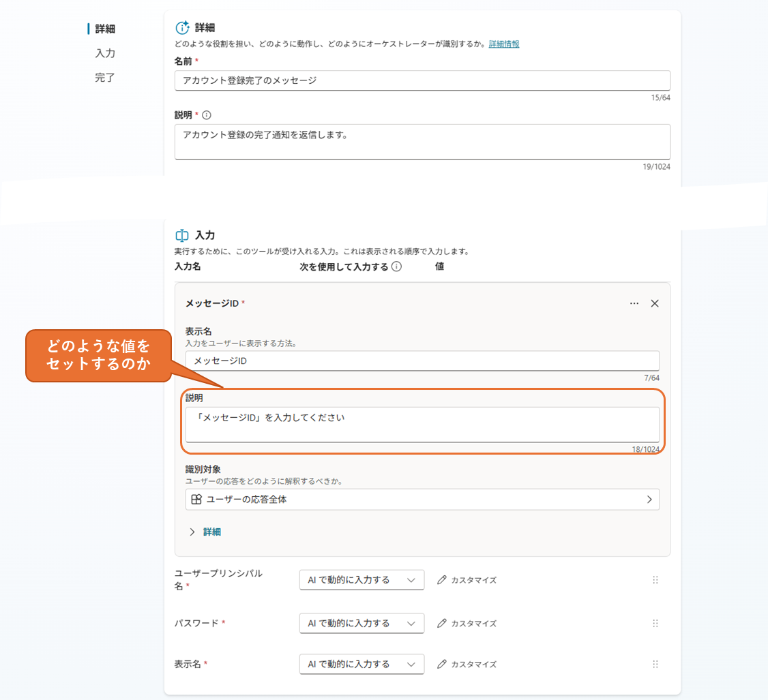Screen dimensions: 768x700
Task: Expand the 詳細 section in メッセージID card
Action: 206,532
